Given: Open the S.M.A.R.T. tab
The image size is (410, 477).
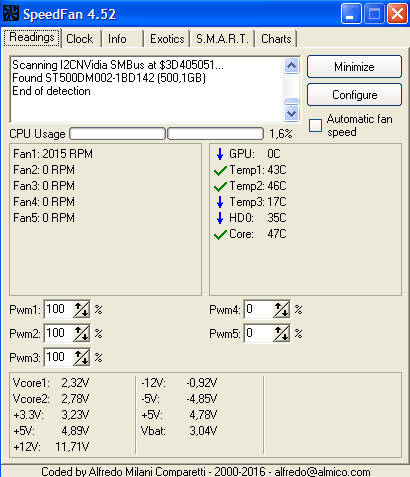Looking at the screenshot, I should [x=222, y=39].
